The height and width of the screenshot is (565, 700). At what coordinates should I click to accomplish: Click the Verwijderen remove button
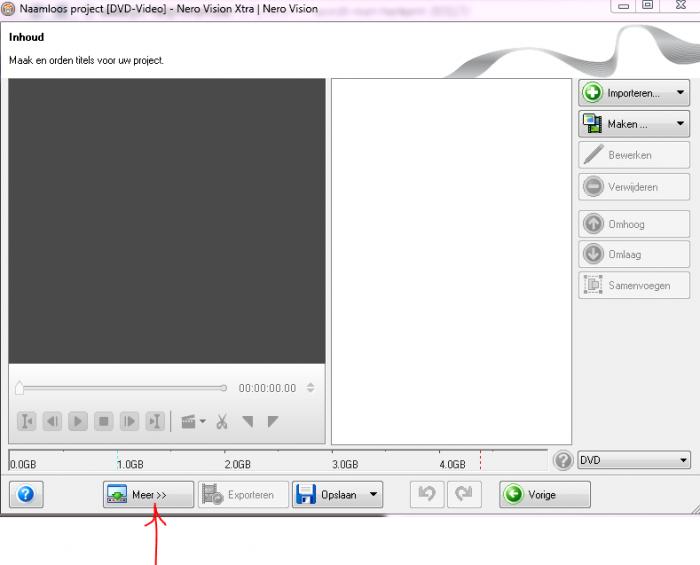(x=633, y=187)
